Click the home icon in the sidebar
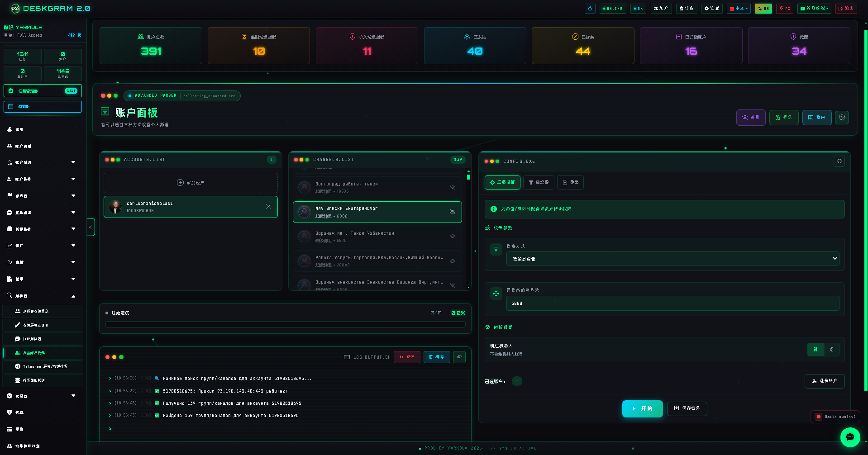The image size is (868, 455). pos(10,129)
